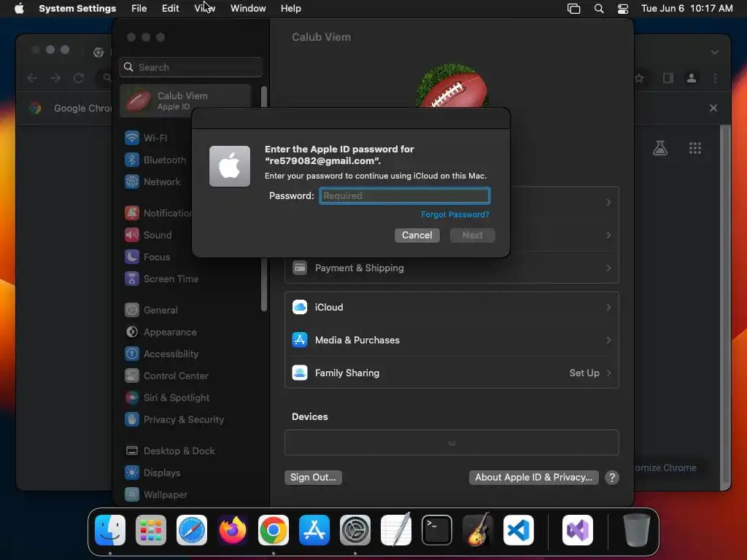
Task: Open App Store from the Dock
Action: pos(314,531)
